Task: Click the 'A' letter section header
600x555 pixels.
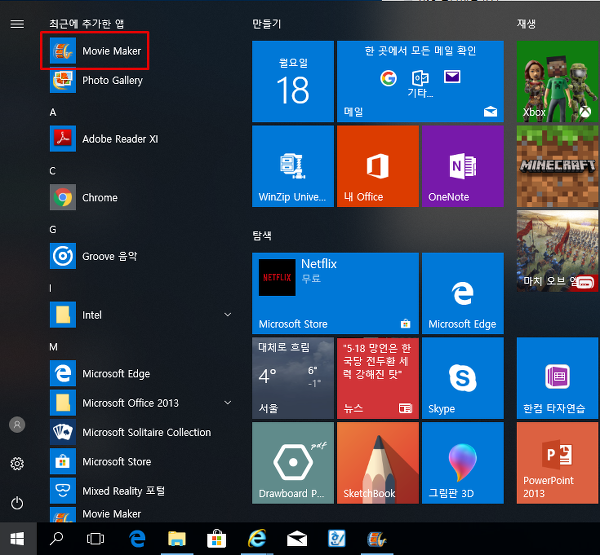Action: [x=53, y=112]
